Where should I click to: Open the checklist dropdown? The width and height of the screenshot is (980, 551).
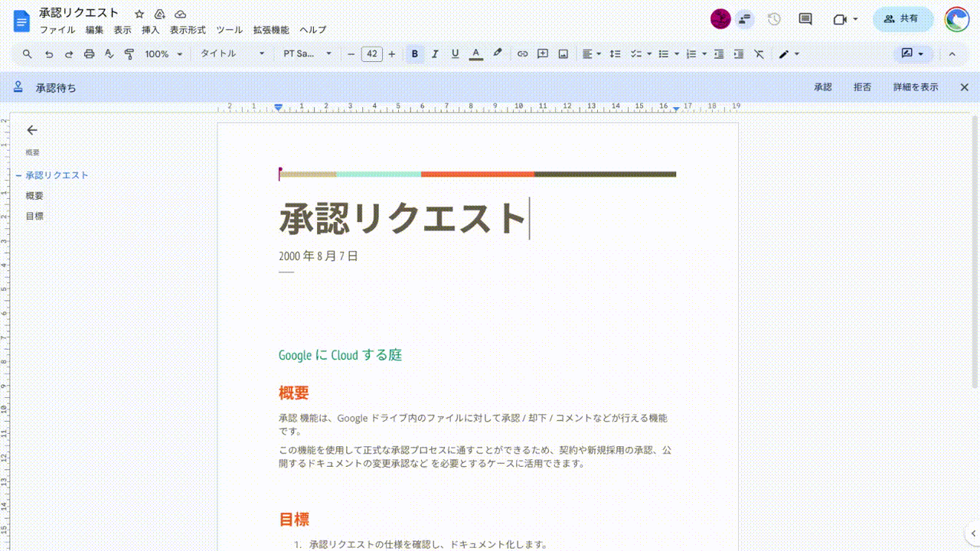click(640, 54)
